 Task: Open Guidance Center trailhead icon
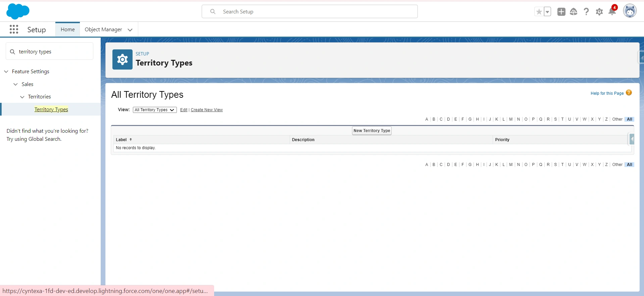pos(574,12)
